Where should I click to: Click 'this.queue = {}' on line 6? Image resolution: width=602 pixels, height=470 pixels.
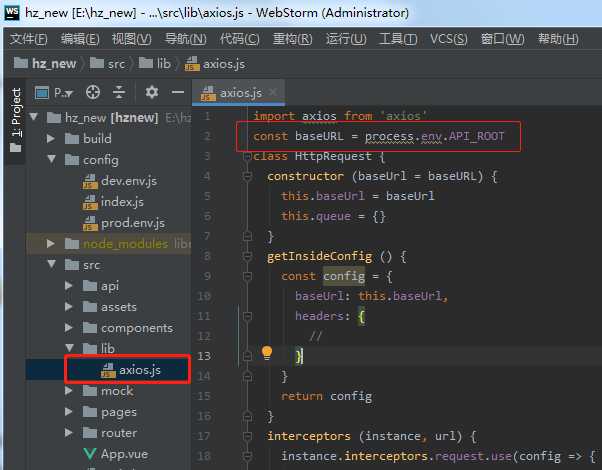click(x=333, y=217)
